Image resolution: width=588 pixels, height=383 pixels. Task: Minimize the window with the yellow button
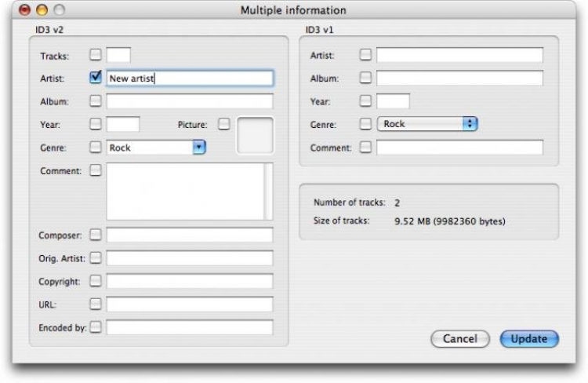(42, 9)
